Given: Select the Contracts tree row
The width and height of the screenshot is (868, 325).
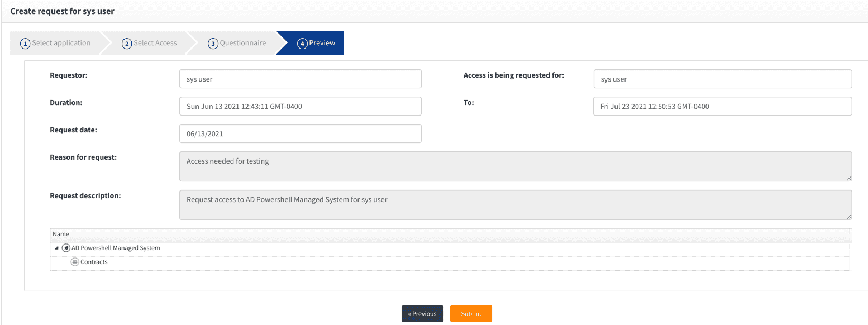Looking at the screenshot, I should (94, 262).
